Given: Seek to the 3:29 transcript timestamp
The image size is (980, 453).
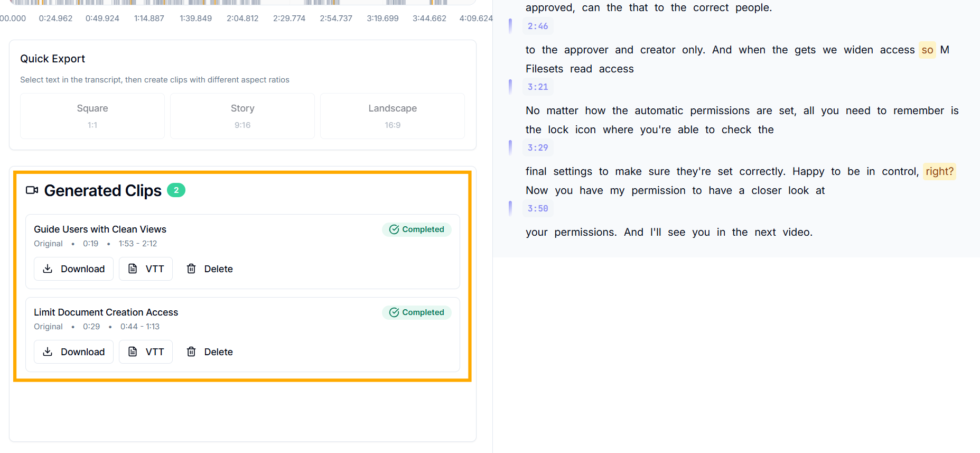Looking at the screenshot, I should pyautogui.click(x=538, y=147).
